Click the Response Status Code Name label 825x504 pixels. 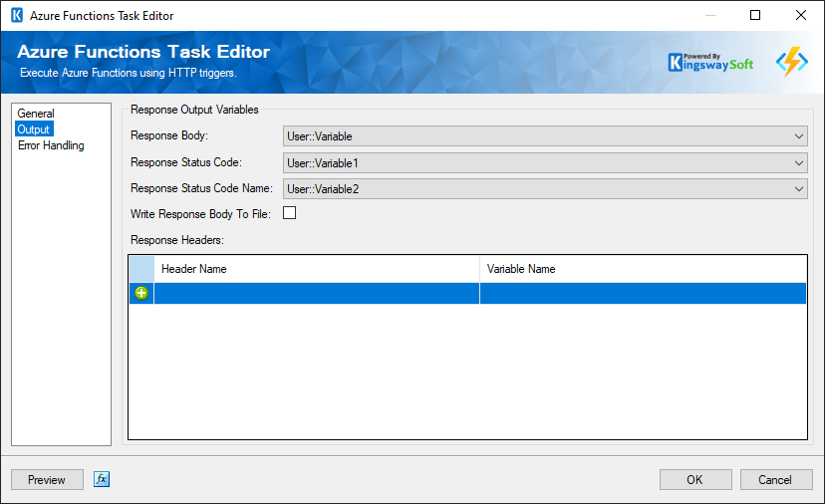201,188
